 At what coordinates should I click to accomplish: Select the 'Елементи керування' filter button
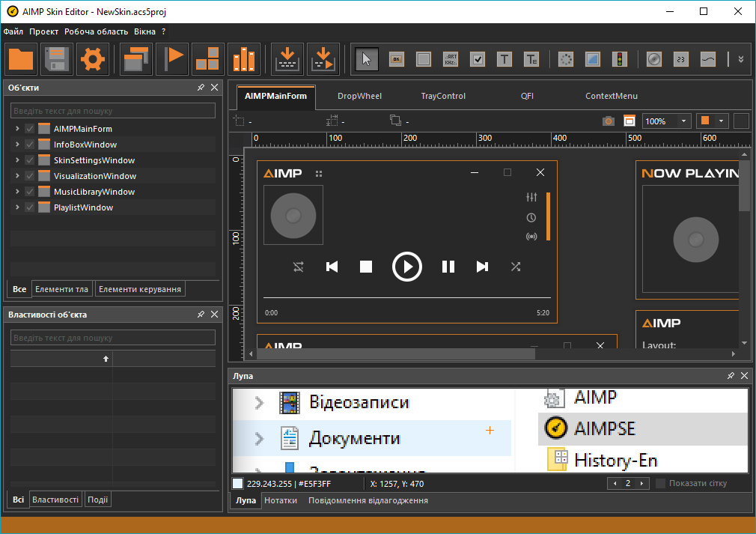[x=140, y=289]
